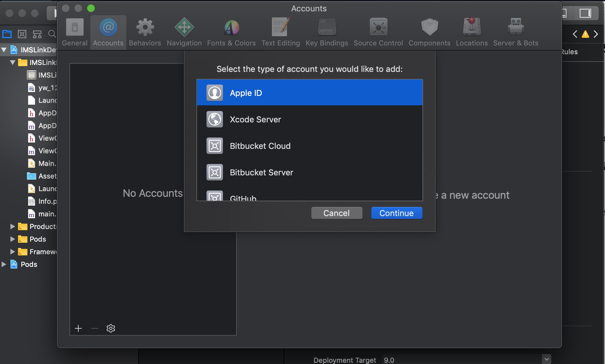Select the Main. storyboard file
The height and width of the screenshot is (364, 605).
[x=42, y=163]
